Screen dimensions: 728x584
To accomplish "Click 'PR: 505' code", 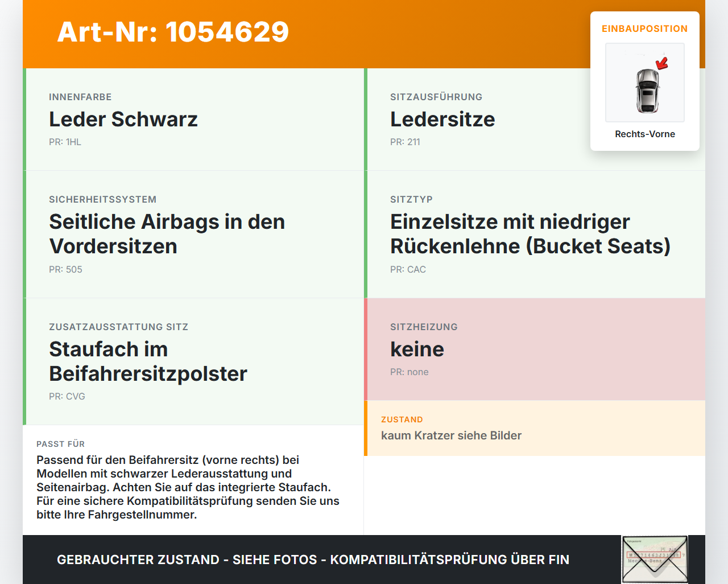I will [x=65, y=269].
